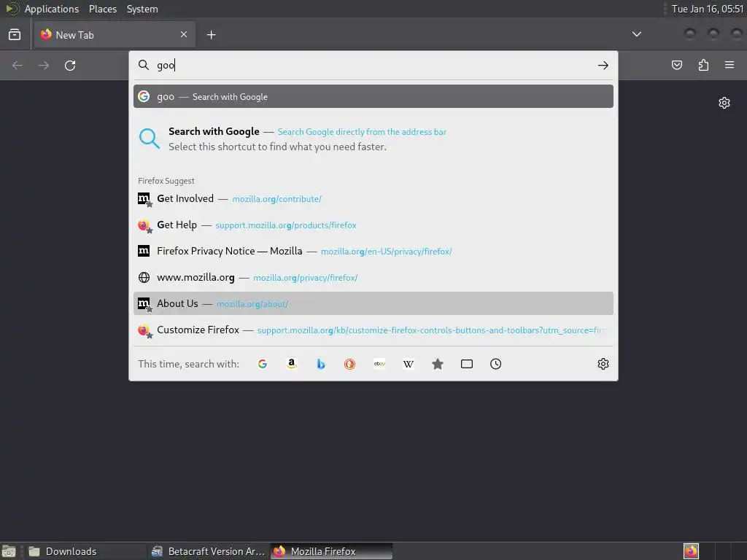Search this time with Amazon icon

[292, 364]
